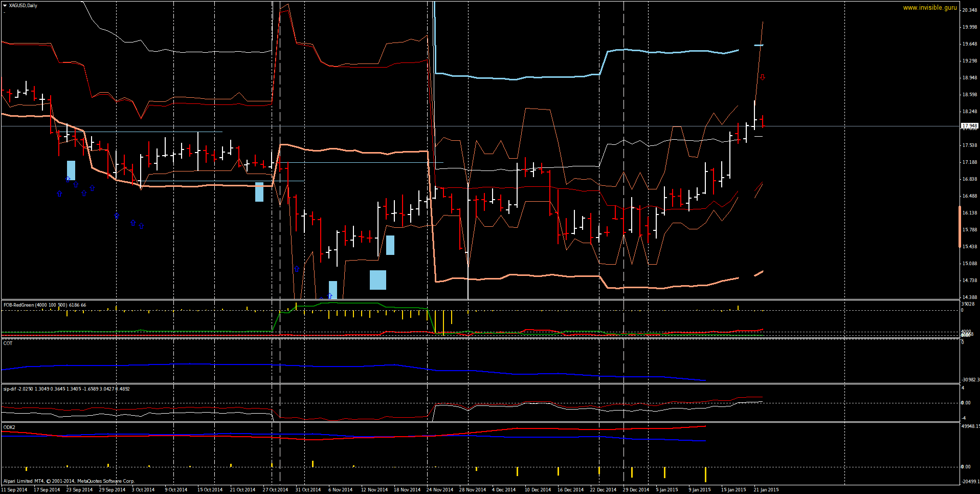Click the 28 Nov 2014 date label

click(473, 490)
